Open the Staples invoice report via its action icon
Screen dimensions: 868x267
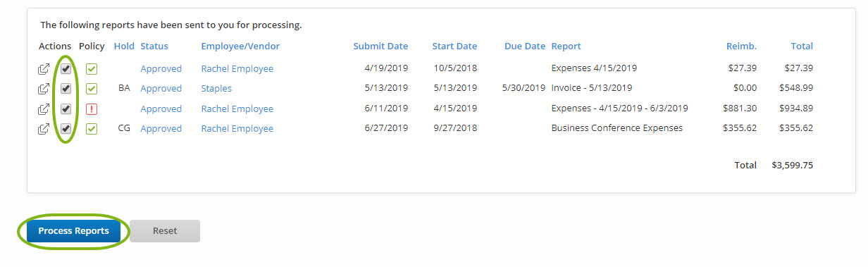coord(44,89)
